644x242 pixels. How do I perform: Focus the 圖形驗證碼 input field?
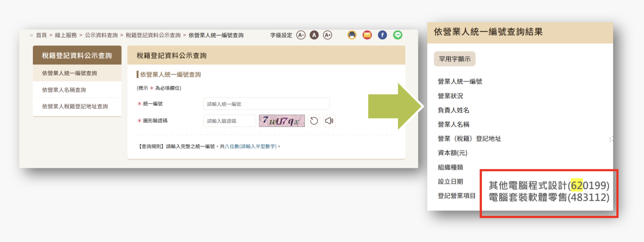click(x=229, y=121)
